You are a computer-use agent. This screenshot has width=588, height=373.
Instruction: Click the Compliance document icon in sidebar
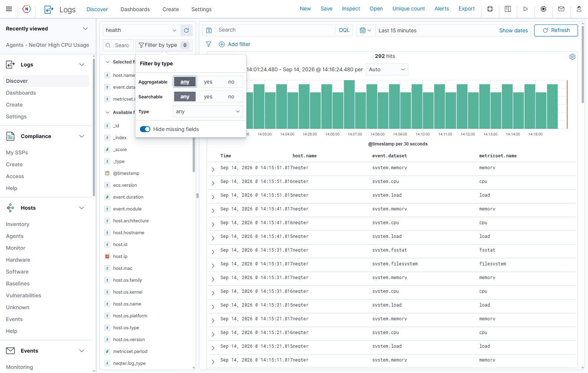click(x=10, y=136)
